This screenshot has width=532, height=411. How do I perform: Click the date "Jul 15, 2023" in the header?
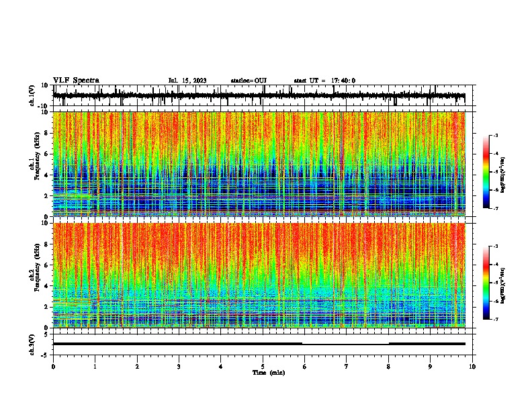pyautogui.click(x=187, y=81)
